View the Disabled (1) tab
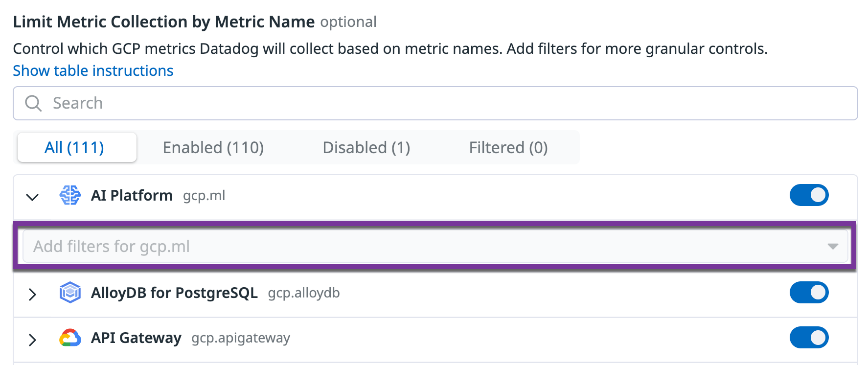 [366, 147]
